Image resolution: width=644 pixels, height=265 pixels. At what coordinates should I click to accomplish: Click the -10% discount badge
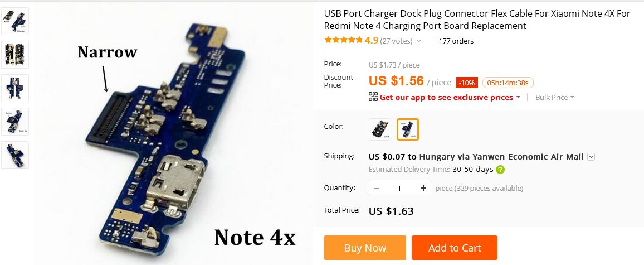click(x=467, y=83)
